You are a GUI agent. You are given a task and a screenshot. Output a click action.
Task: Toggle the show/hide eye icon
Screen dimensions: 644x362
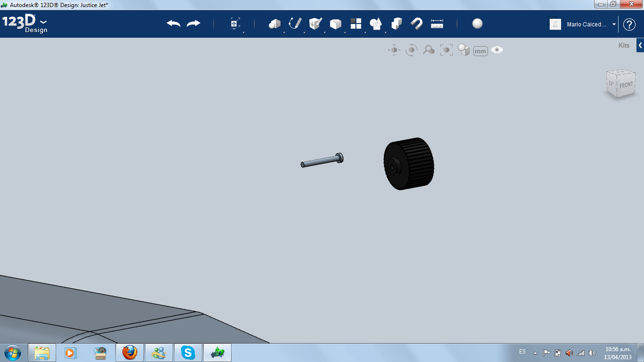click(x=497, y=49)
